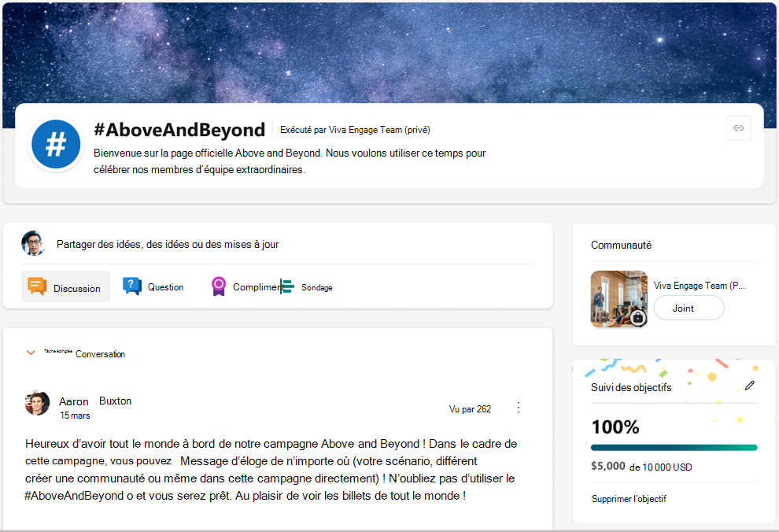The width and height of the screenshot is (779, 532).
Task: Choose the blue Question bubble icon
Action: (x=132, y=286)
